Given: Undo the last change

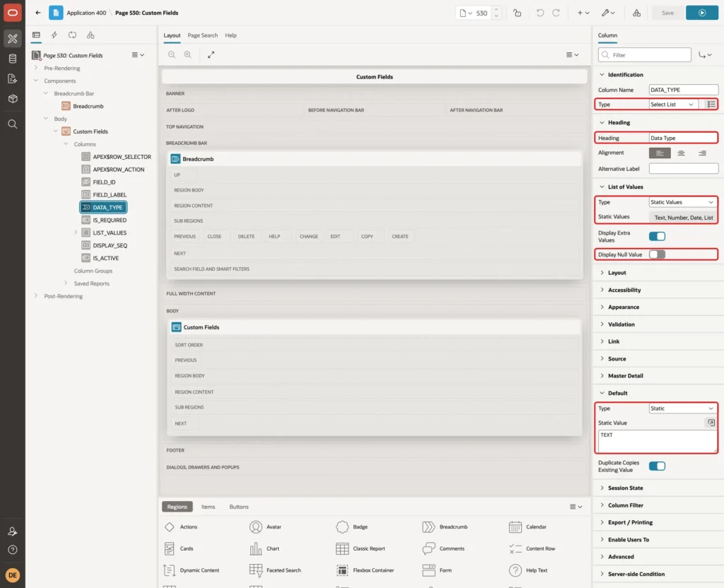Looking at the screenshot, I should tap(540, 13).
